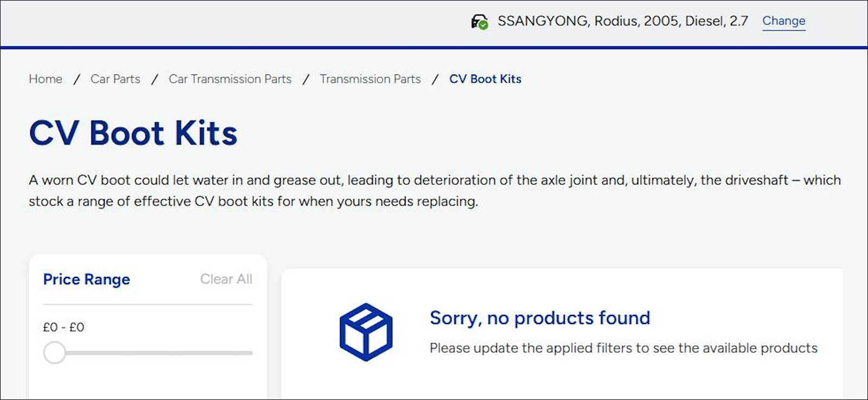Click the "Please update the applied filters" text
Image resolution: width=868 pixels, height=400 pixels.
[x=623, y=348]
